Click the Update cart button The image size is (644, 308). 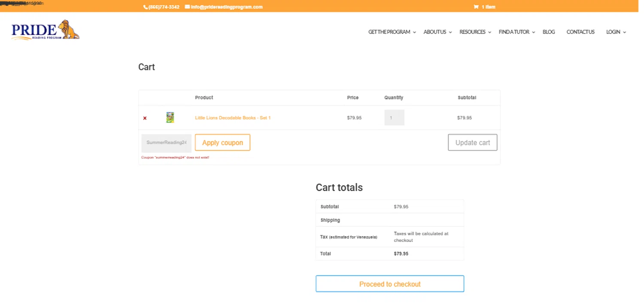coord(472,143)
